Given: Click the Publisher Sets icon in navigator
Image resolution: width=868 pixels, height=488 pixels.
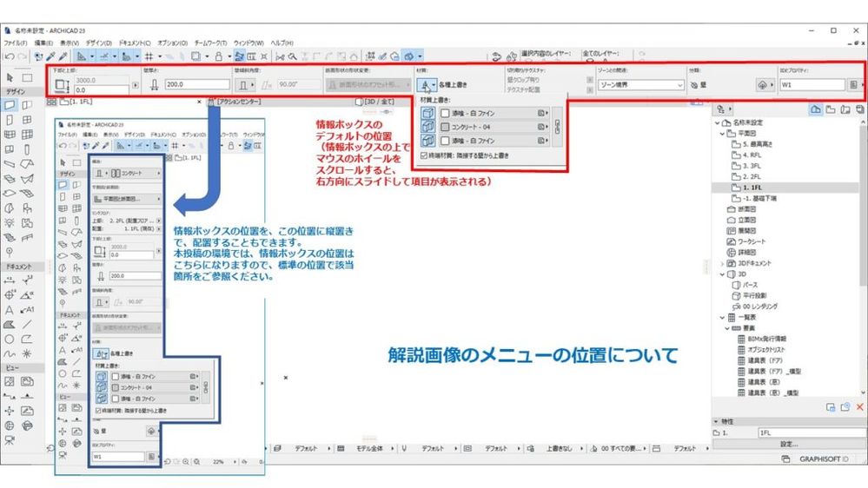Looking at the screenshot, I should point(859,109).
